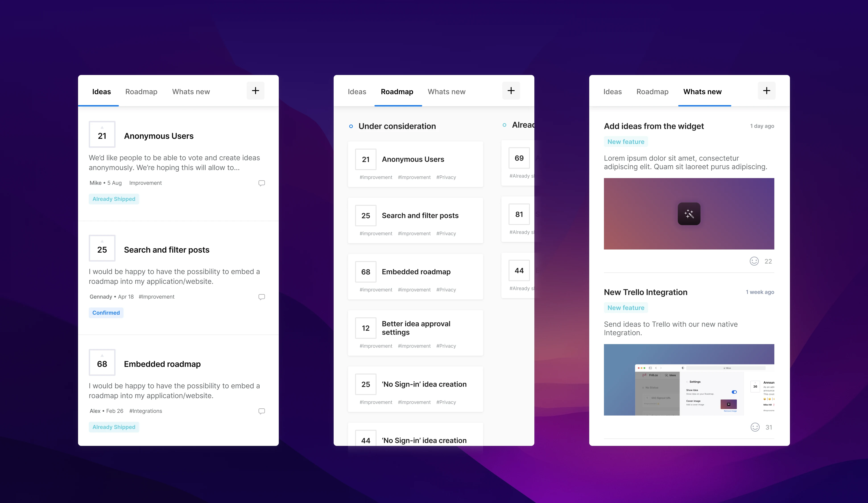The height and width of the screenshot is (503, 868).
Task: Click the 69 vote box in second column
Action: pyautogui.click(x=519, y=158)
